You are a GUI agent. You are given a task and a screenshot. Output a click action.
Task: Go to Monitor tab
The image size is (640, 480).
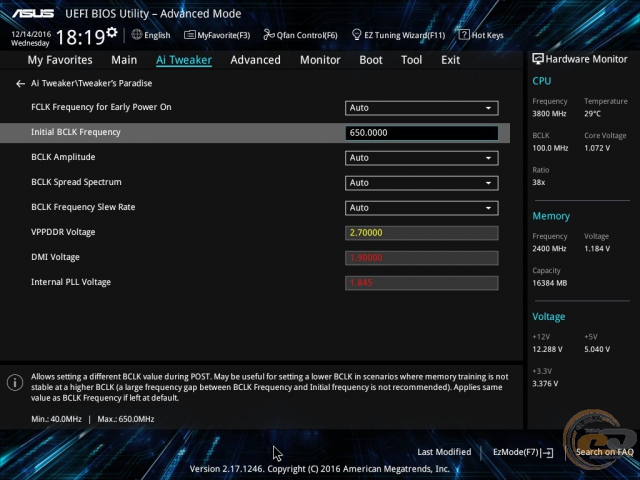pyautogui.click(x=320, y=60)
